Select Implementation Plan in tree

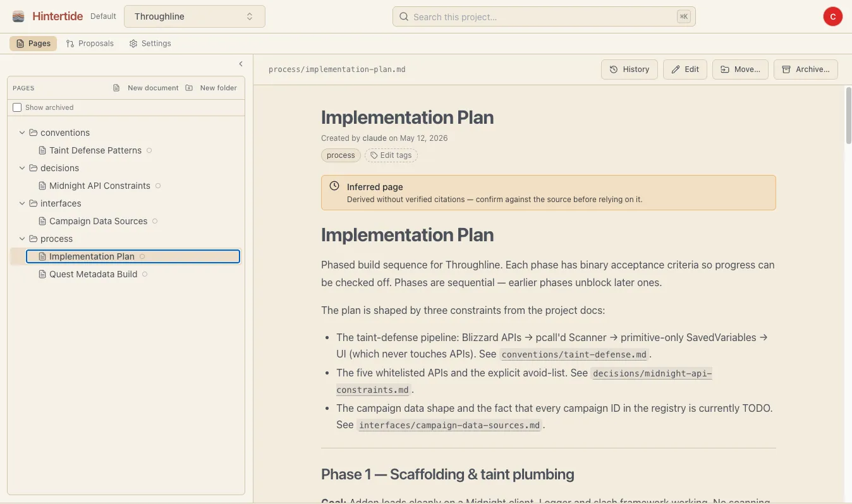(133, 256)
